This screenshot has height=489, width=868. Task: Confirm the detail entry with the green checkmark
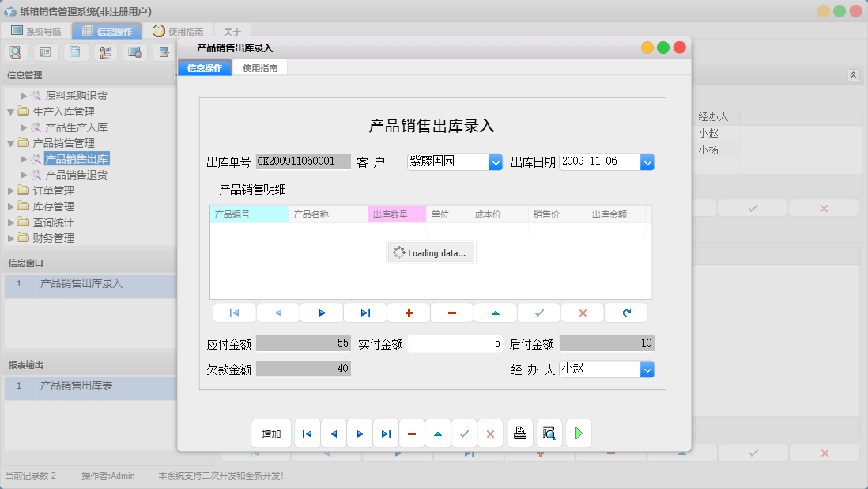click(538, 313)
